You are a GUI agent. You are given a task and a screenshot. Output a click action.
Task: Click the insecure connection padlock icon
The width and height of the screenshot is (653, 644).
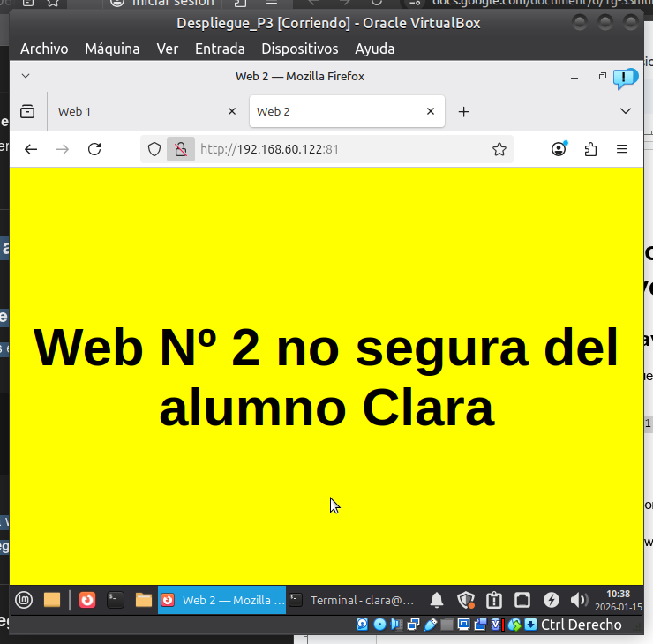(x=180, y=149)
